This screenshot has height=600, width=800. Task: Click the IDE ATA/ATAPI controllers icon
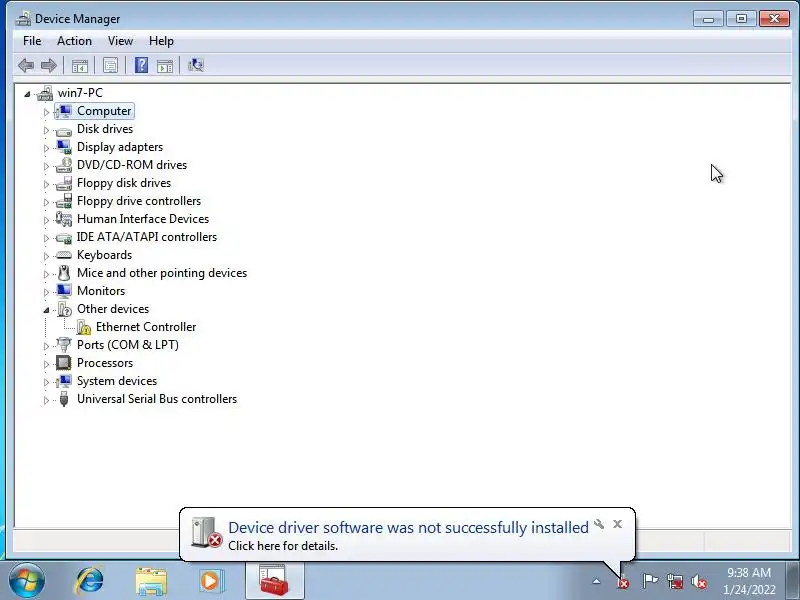[64, 238]
